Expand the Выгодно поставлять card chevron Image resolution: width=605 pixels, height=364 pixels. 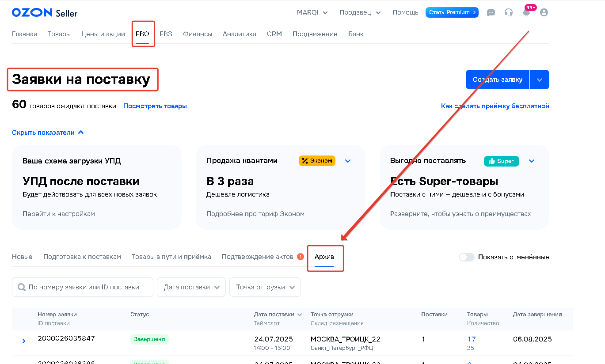(x=532, y=161)
